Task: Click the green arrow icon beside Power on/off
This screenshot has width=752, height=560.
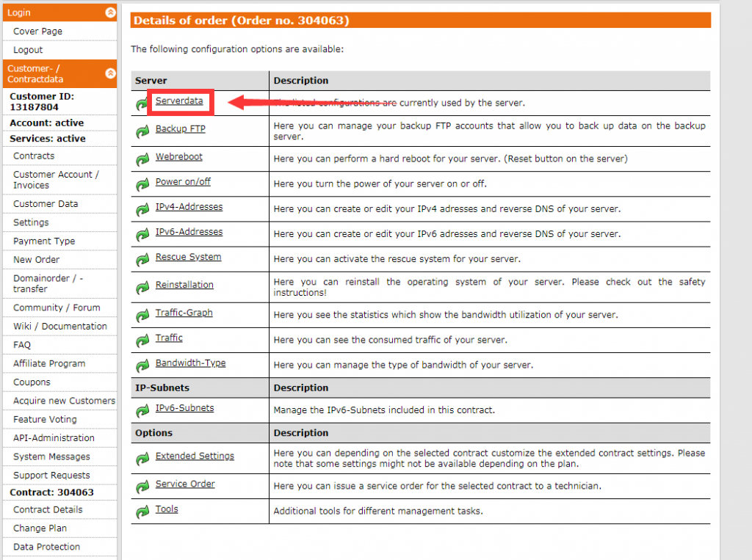Action: coord(142,184)
